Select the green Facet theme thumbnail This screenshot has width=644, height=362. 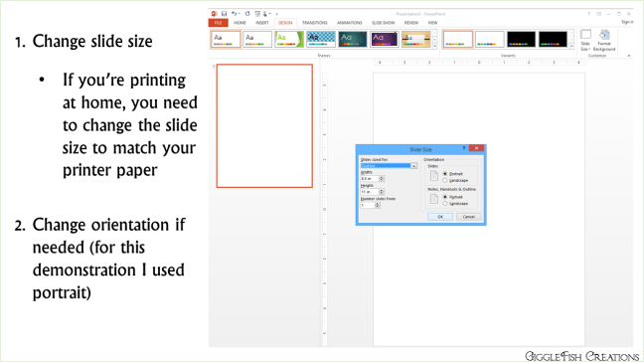pyautogui.click(x=289, y=39)
